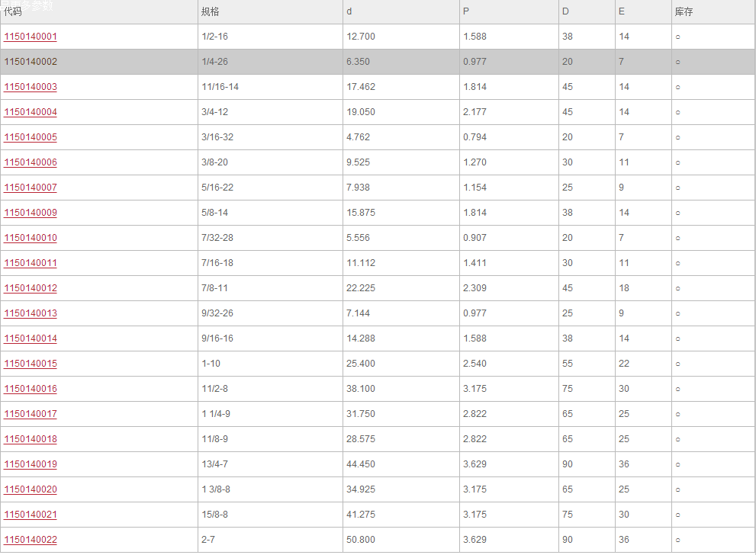Open product code link 1150140003

click(x=31, y=87)
